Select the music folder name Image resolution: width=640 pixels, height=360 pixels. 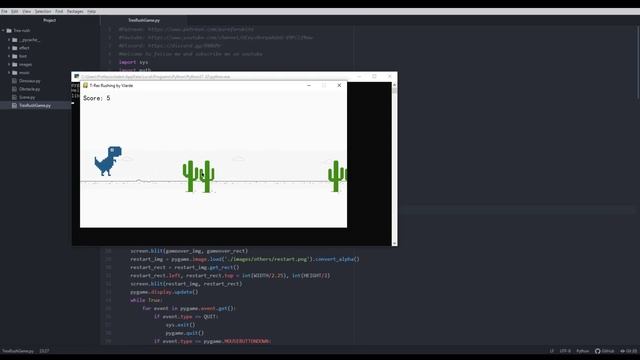24,73
